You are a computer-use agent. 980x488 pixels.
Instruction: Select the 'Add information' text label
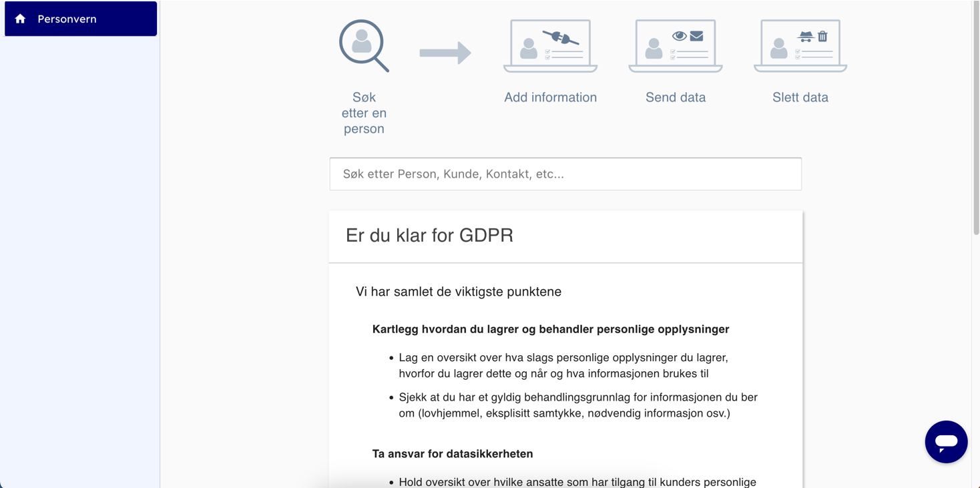[550, 97]
